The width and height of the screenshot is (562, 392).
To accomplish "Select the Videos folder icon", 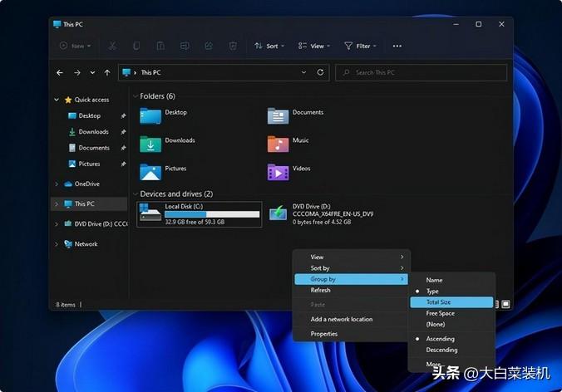I will tap(279, 172).
